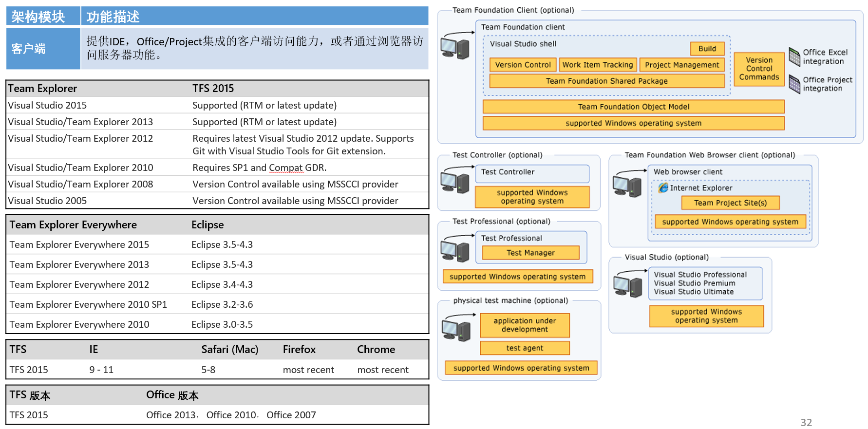This screenshot has width=868, height=429.
Task: Click the application under development box
Action: [525, 325]
